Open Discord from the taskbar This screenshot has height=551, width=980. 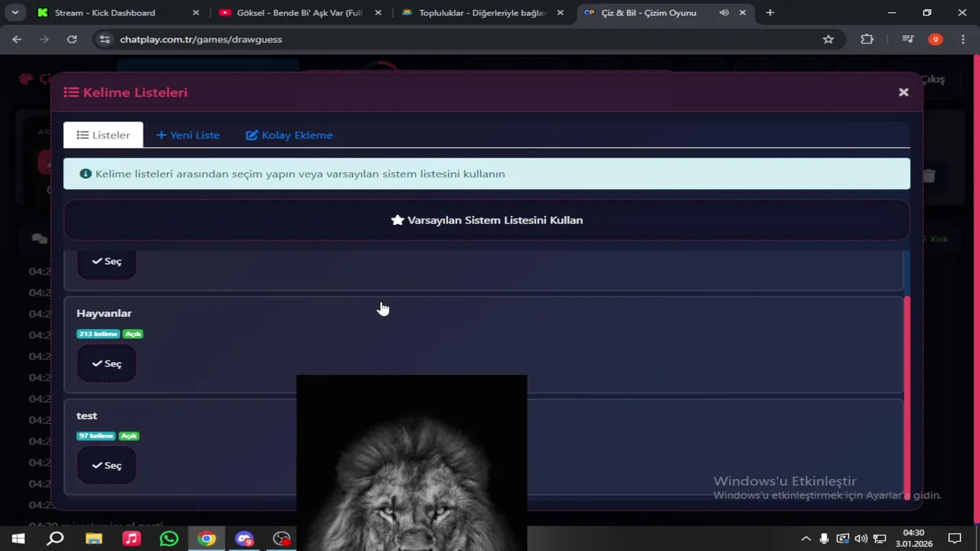coord(244,539)
